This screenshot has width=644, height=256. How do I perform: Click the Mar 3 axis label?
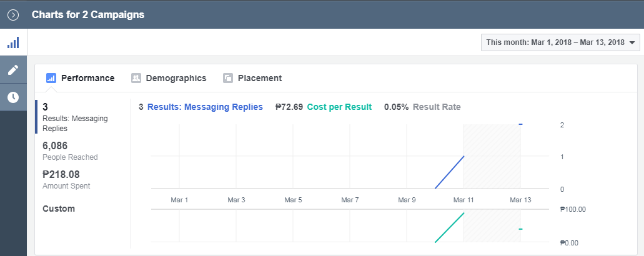(x=236, y=200)
